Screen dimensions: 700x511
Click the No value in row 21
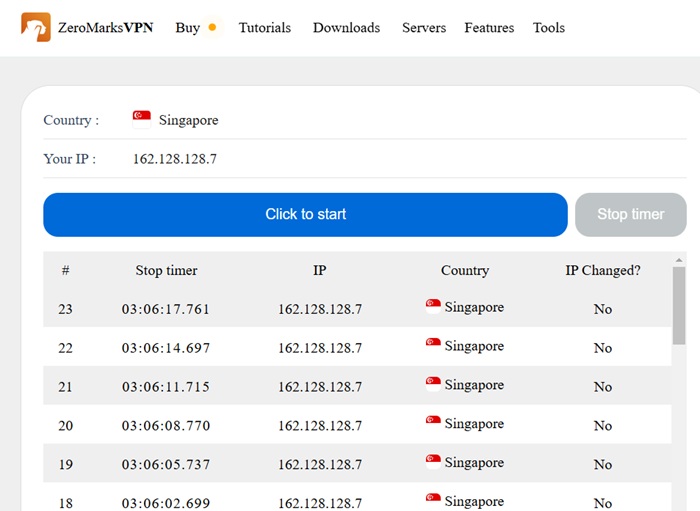[603, 387]
